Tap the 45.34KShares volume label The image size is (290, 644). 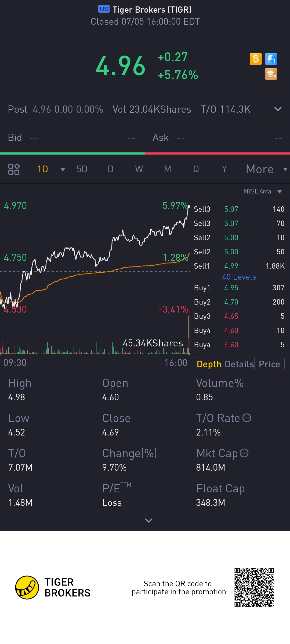[x=153, y=343]
